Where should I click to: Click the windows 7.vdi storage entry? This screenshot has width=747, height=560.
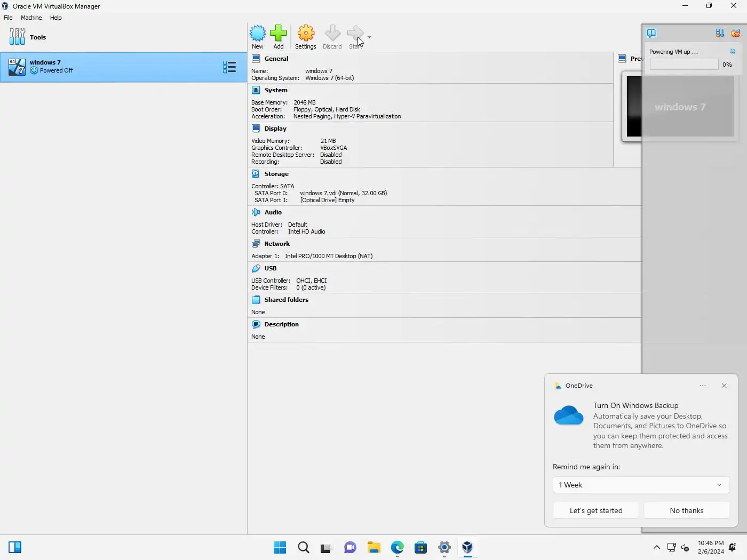pyautogui.click(x=344, y=193)
